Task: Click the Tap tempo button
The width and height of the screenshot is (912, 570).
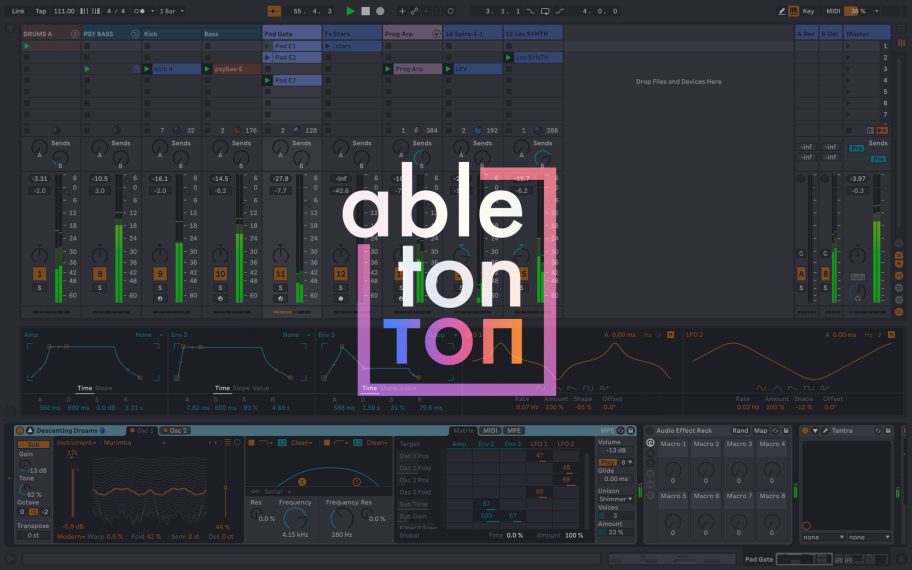Action: 41,11
